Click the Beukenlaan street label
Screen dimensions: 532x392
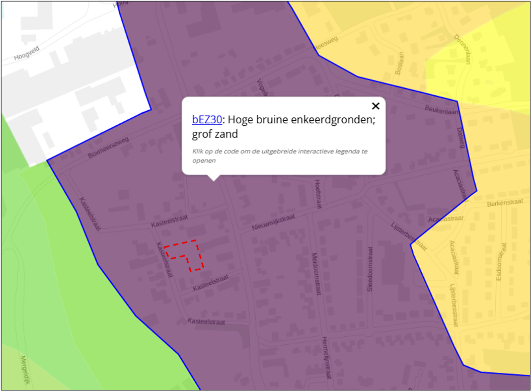[x=441, y=110]
